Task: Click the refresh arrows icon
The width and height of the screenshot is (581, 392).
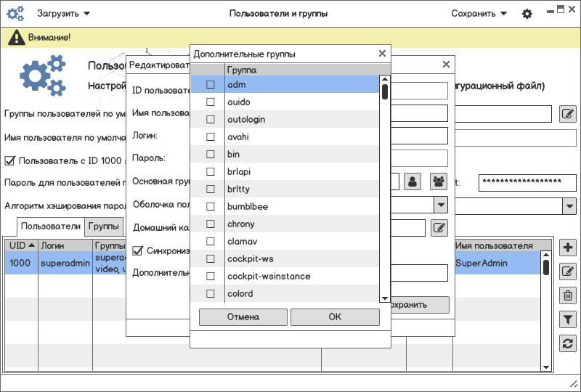Action: point(569,343)
